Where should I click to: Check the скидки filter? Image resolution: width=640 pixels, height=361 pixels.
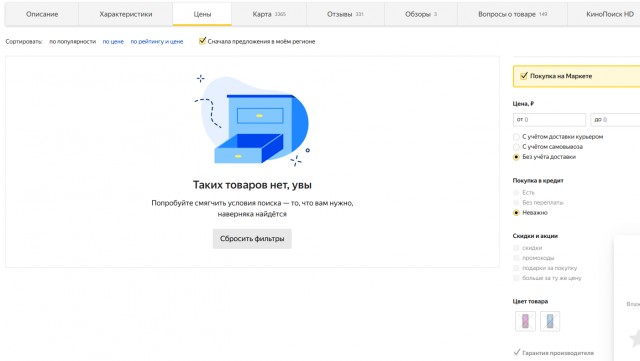point(516,248)
